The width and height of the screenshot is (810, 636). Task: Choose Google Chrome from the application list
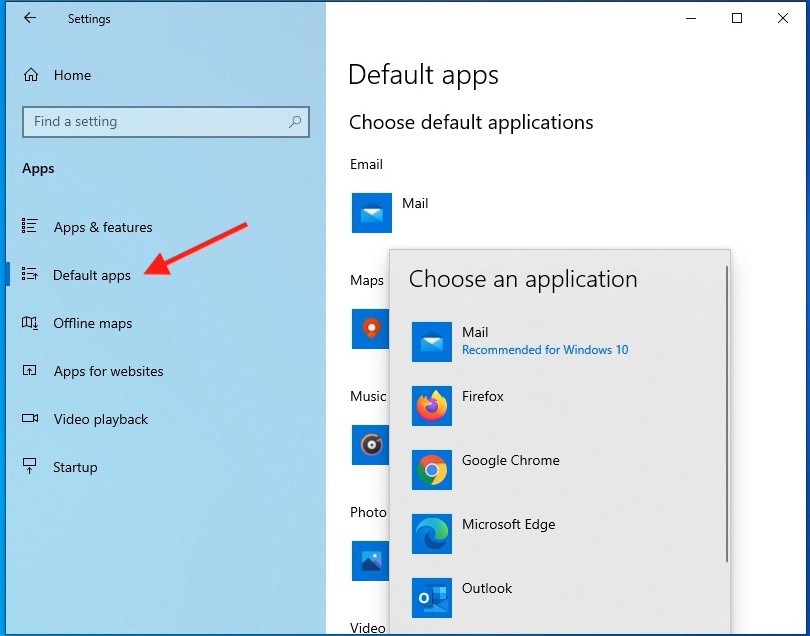coord(558,470)
